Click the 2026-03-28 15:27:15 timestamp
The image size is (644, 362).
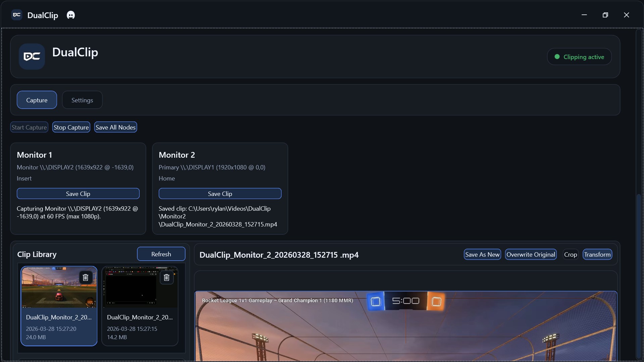(132, 329)
